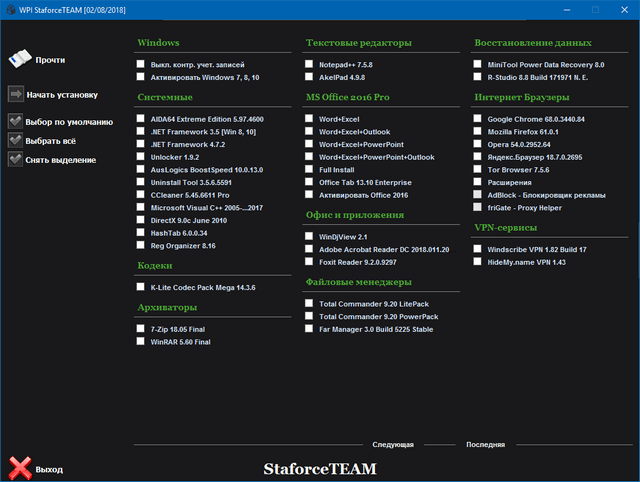Check HideMy.name VPN 1.43 checkbox
Screen dimensions: 640x482
coord(477,262)
